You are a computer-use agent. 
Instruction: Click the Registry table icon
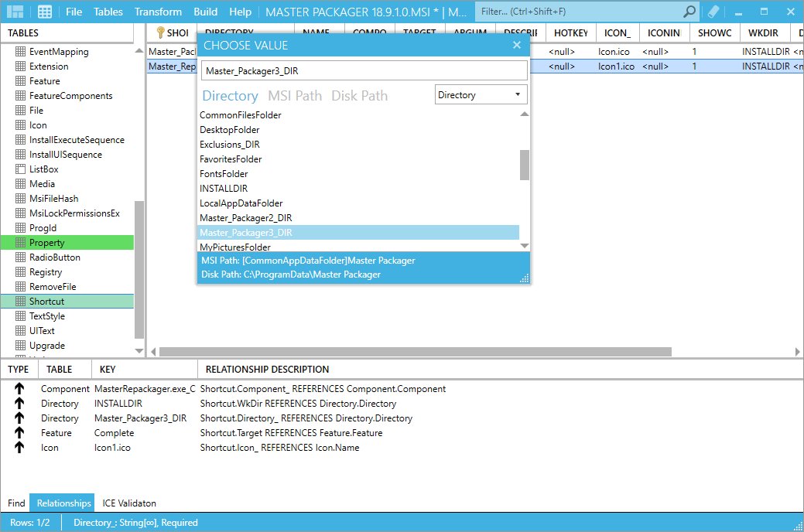21,271
